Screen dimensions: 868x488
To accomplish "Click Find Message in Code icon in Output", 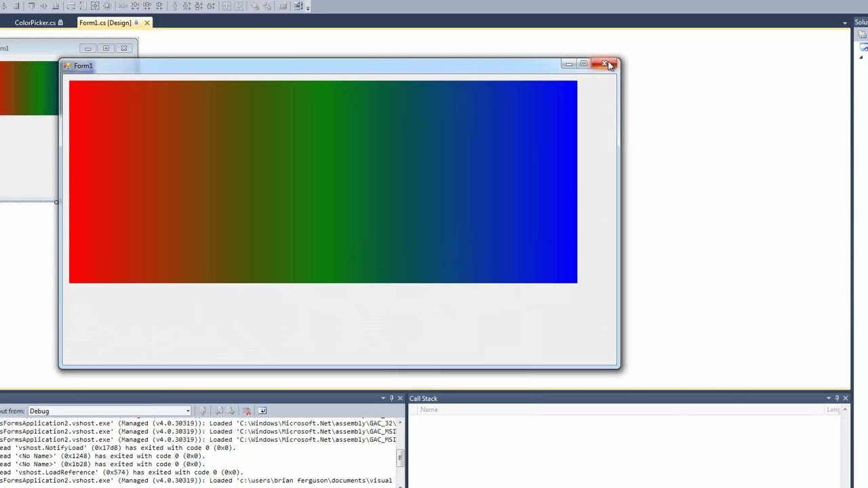I will pos(202,411).
